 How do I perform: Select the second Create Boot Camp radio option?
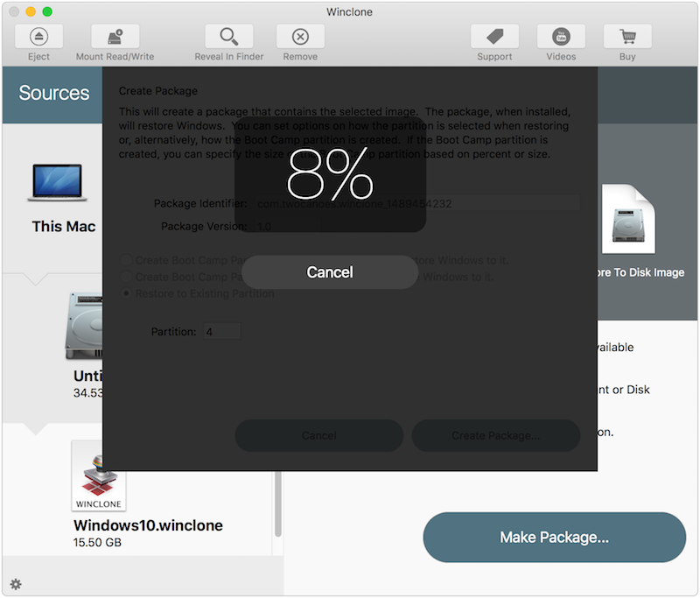point(126,277)
